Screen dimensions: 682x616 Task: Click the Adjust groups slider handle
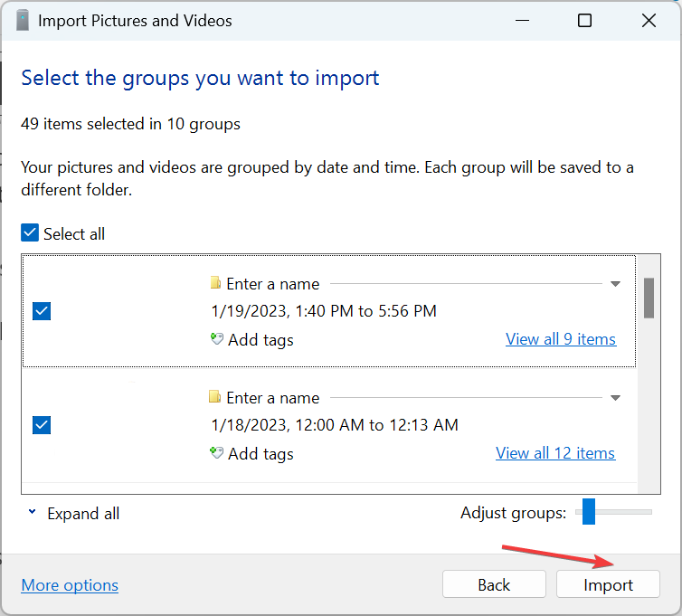[x=589, y=512]
